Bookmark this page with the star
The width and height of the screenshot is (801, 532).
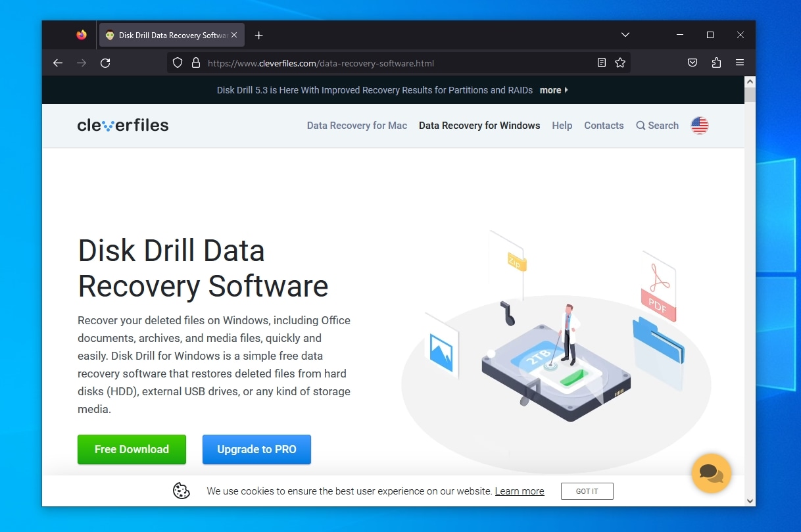[620, 63]
